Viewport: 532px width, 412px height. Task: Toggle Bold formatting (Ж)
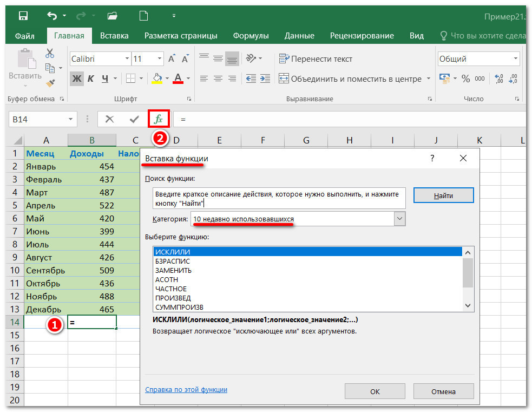tap(77, 79)
